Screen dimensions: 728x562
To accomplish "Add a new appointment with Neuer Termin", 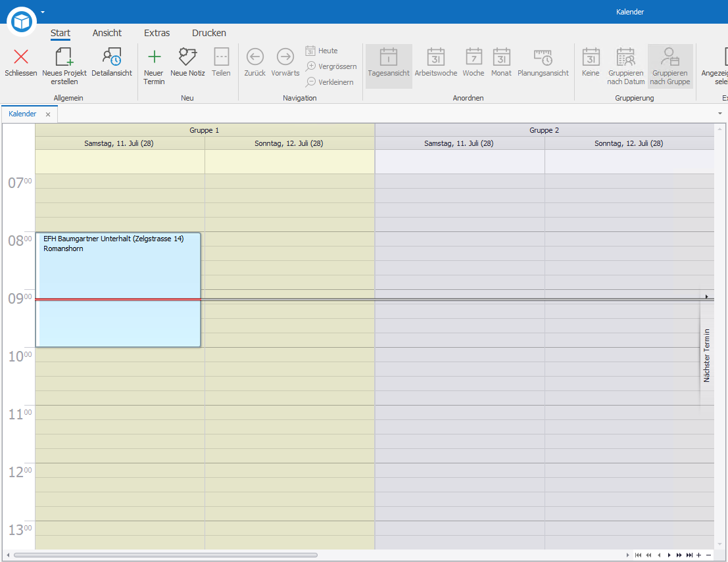I will [x=154, y=66].
